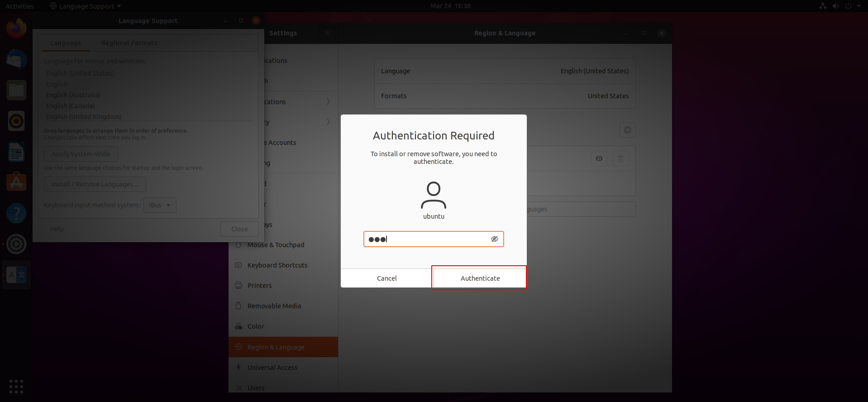Open IBus input method dropdown

pyautogui.click(x=160, y=205)
